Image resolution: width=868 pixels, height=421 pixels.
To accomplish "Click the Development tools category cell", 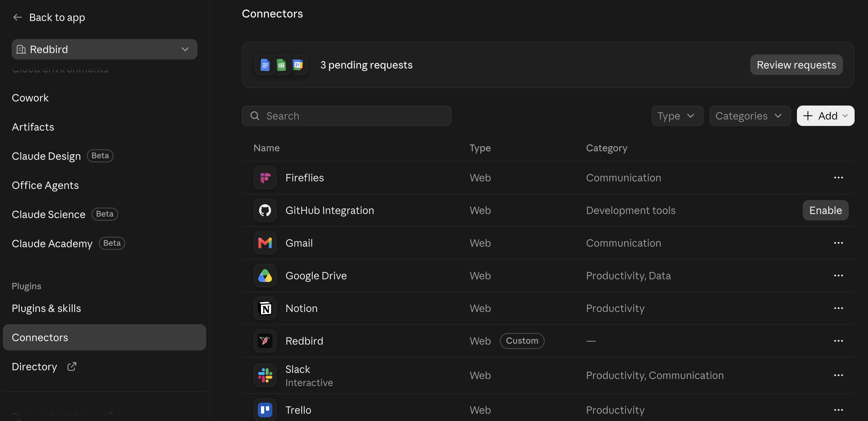I will coord(630,210).
